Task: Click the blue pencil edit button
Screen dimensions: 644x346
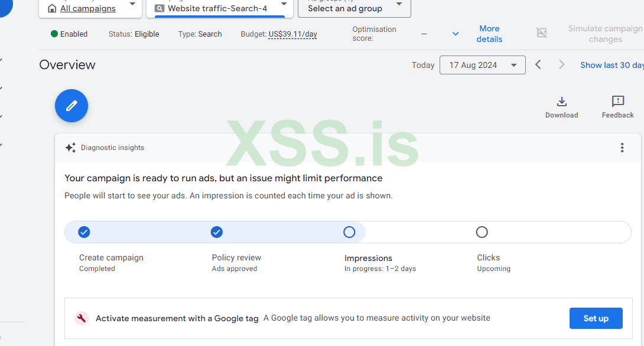Action: [71, 106]
